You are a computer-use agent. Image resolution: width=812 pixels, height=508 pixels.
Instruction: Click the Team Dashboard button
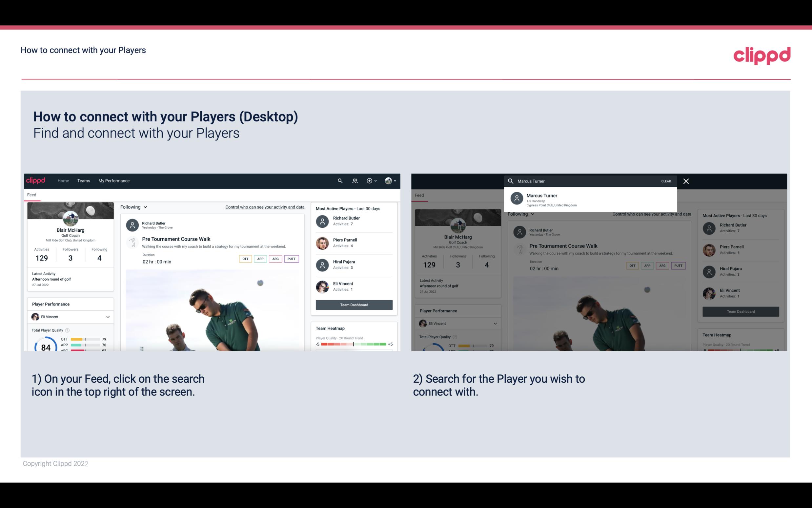(354, 304)
